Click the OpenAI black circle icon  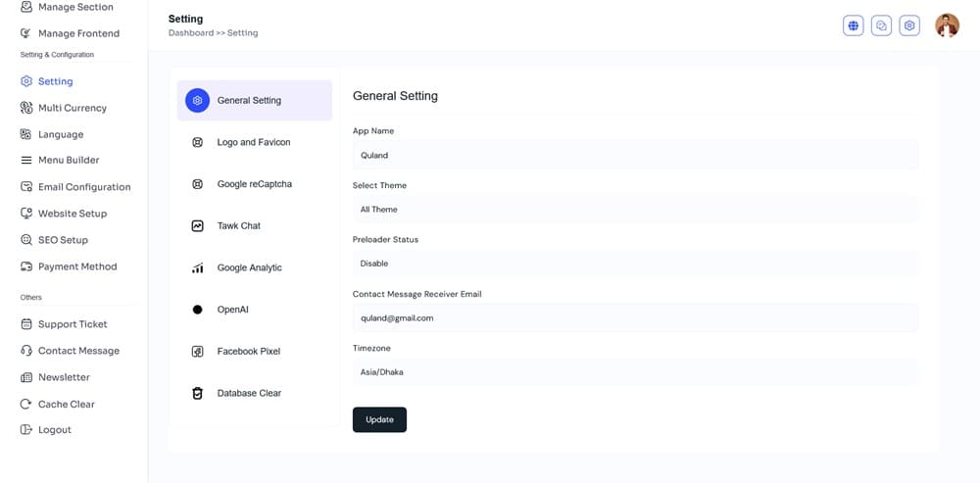pyautogui.click(x=197, y=310)
